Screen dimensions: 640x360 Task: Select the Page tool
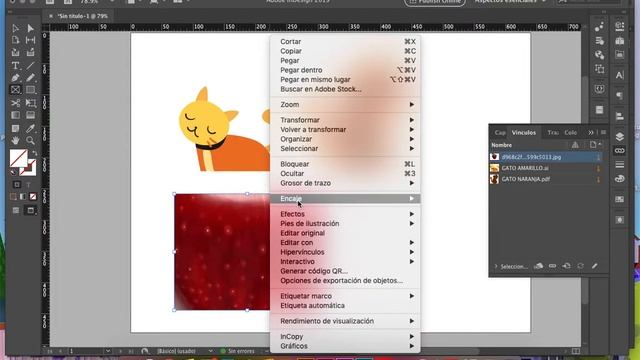click(15, 40)
